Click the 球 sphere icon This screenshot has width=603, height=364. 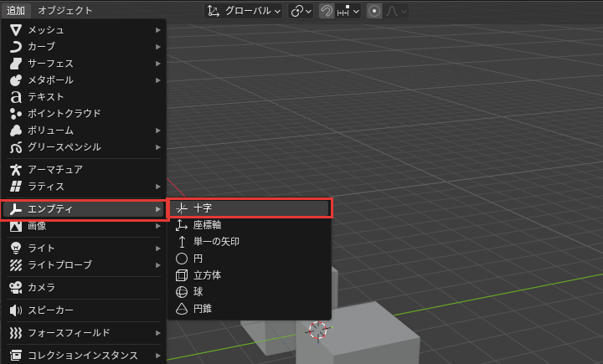click(x=182, y=292)
